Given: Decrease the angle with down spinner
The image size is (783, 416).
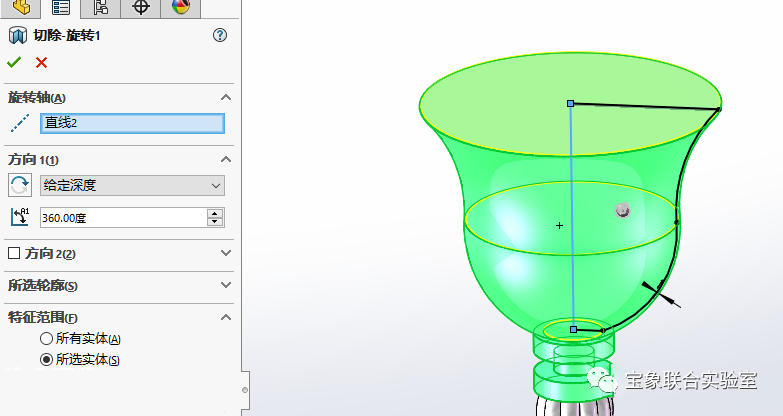Looking at the screenshot, I should point(215,222).
